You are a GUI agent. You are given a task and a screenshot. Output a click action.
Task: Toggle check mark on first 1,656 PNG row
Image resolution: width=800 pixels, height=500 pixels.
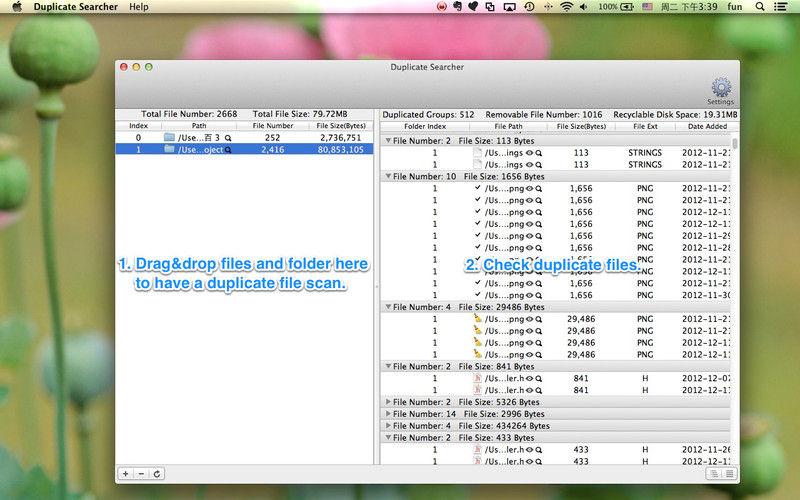tap(478, 188)
